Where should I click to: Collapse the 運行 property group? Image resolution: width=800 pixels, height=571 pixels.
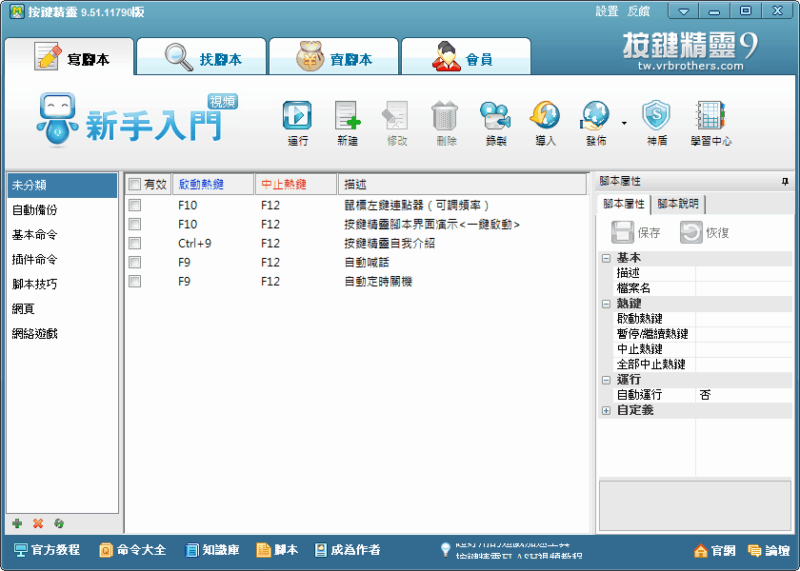(606, 380)
